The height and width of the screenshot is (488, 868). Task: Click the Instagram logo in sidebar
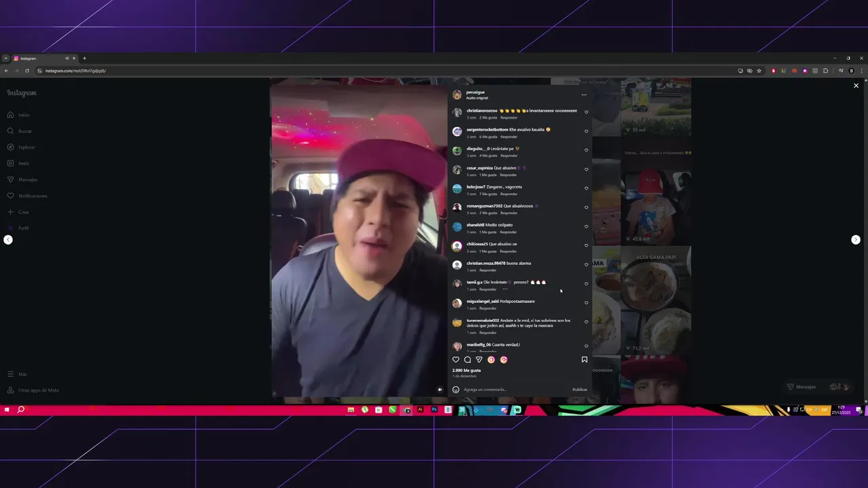pos(22,93)
